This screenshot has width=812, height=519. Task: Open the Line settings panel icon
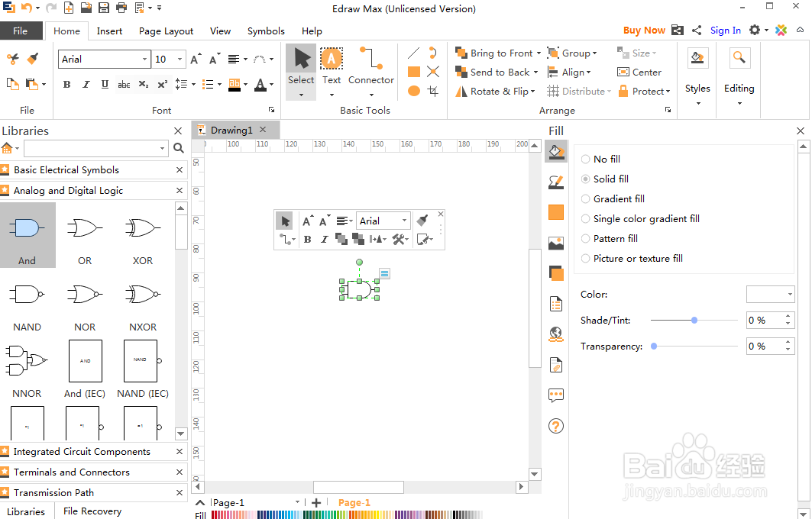(555, 182)
